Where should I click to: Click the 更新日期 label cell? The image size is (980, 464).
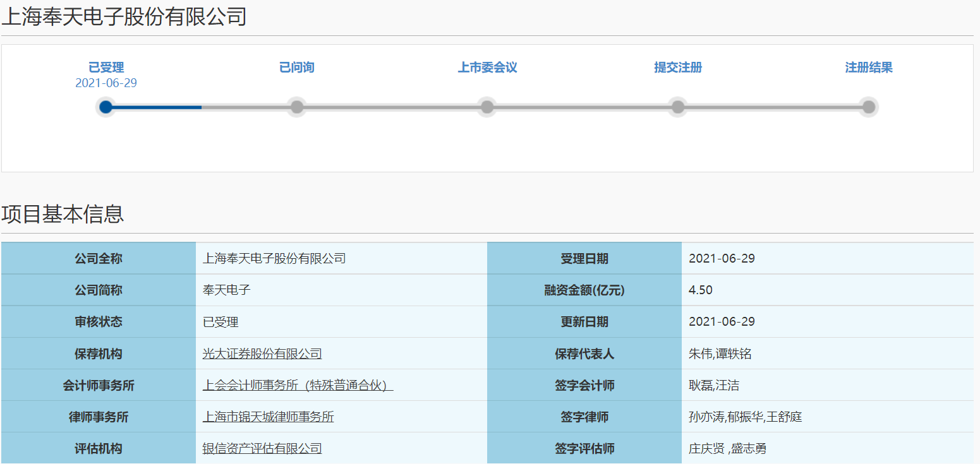click(584, 322)
